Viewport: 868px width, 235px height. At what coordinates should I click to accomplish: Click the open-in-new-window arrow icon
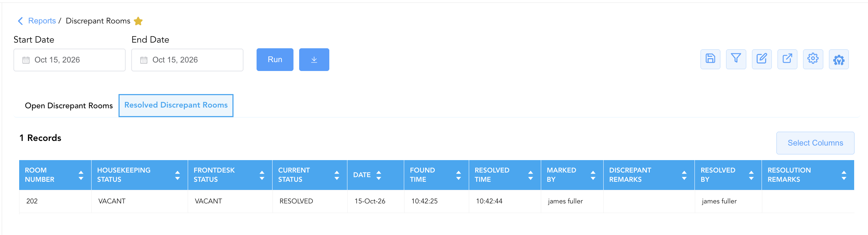pyautogui.click(x=787, y=59)
